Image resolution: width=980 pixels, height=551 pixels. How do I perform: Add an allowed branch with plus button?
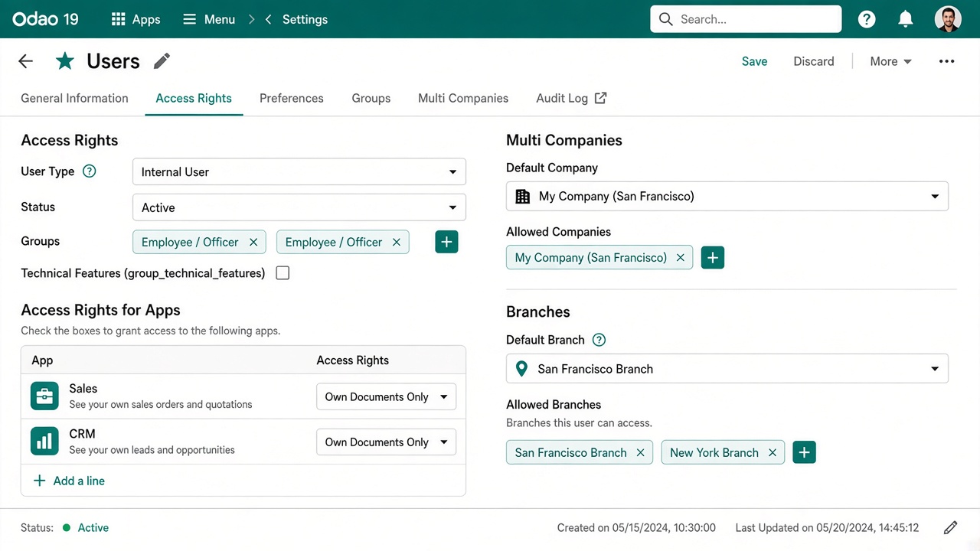805,452
